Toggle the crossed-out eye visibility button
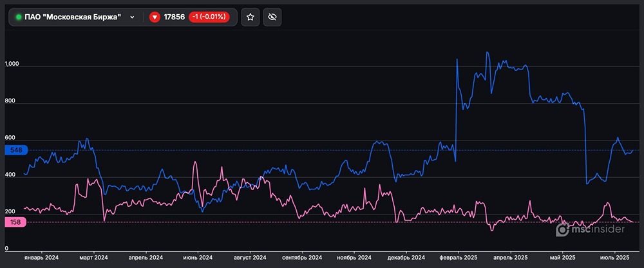This screenshot has width=644, height=268. (x=272, y=17)
